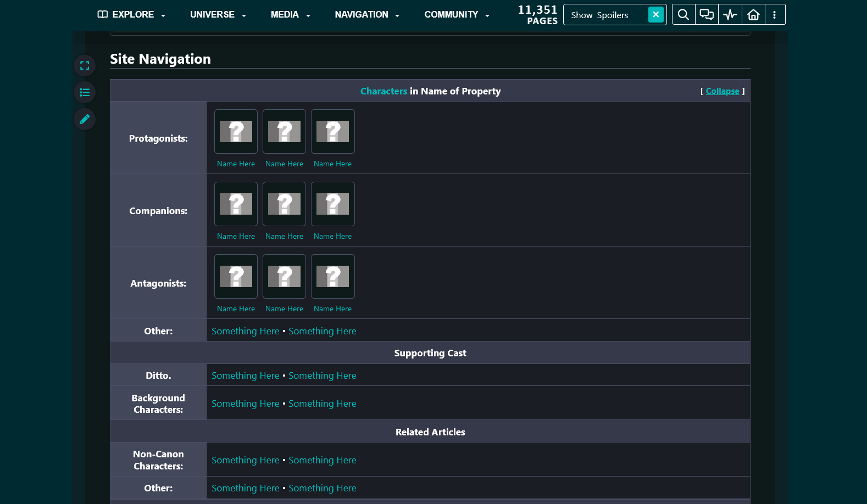Click first Protagonists placeholder thumbnail
The width and height of the screenshot is (867, 504).
point(236,132)
